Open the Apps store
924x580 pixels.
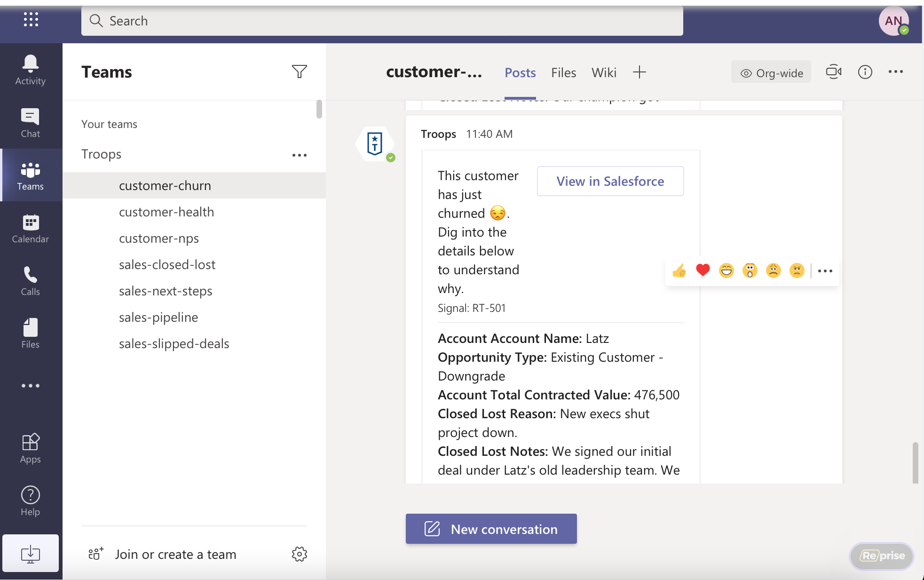pos(31,448)
